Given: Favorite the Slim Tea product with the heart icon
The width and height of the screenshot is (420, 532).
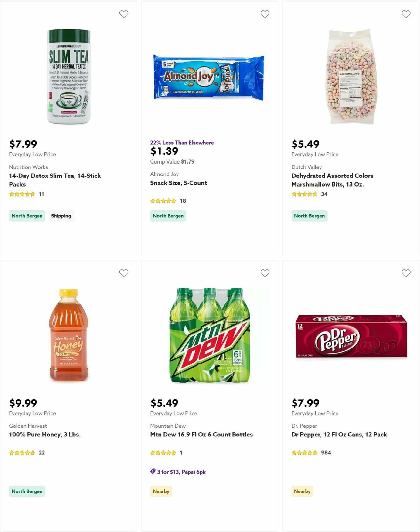Looking at the screenshot, I should point(124,14).
